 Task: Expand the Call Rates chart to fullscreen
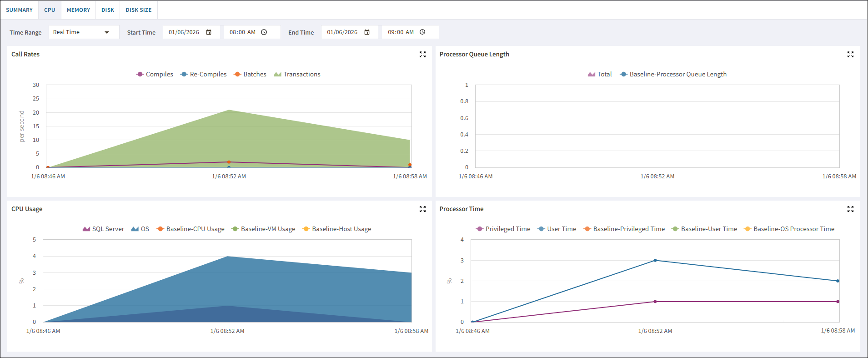pyautogui.click(x=422, y=55)
